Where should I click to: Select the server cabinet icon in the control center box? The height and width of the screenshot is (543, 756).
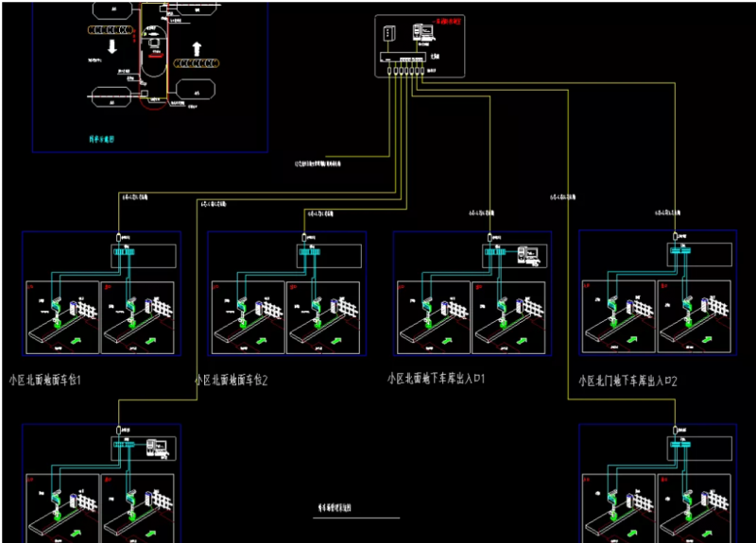point(390,35)
